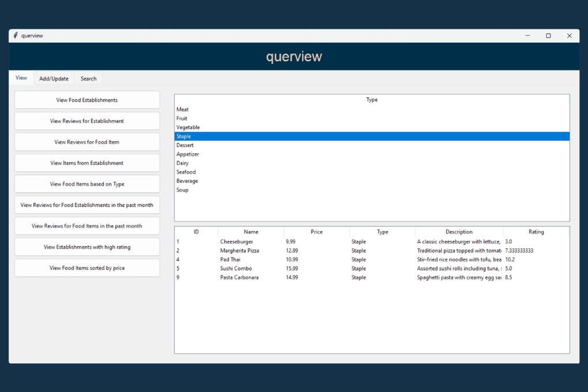Click View Food Items sorted by price
Image resolution: width=588 pixels, height=392 pixels.
click(x=87, y=268)
